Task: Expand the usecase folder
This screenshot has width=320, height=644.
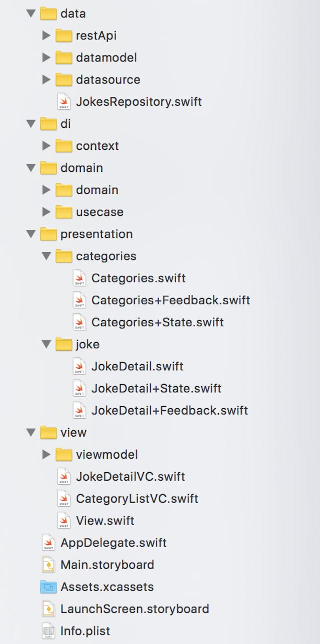Action: pos(46,212)
